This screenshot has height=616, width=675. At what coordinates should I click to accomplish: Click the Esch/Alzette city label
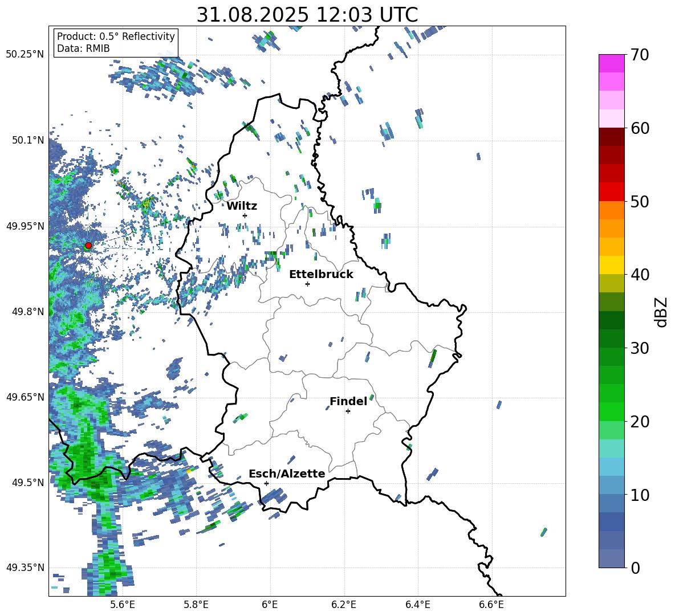point(287,474)
